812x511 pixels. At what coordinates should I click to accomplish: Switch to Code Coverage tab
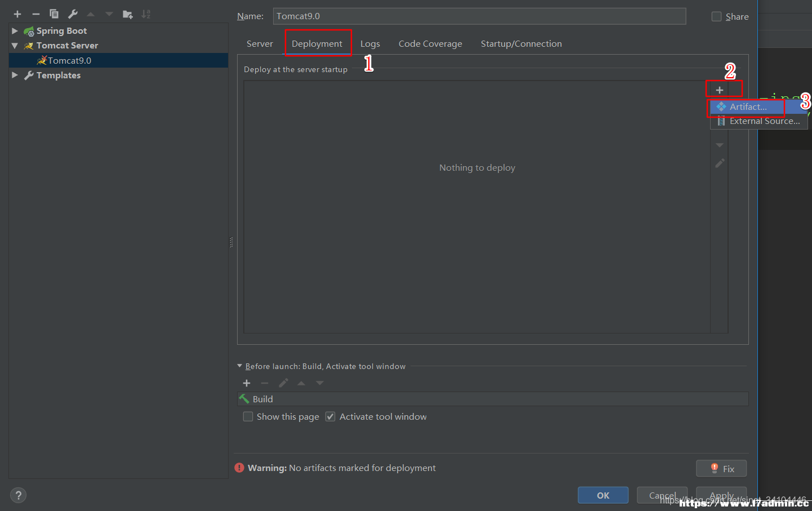430,44
